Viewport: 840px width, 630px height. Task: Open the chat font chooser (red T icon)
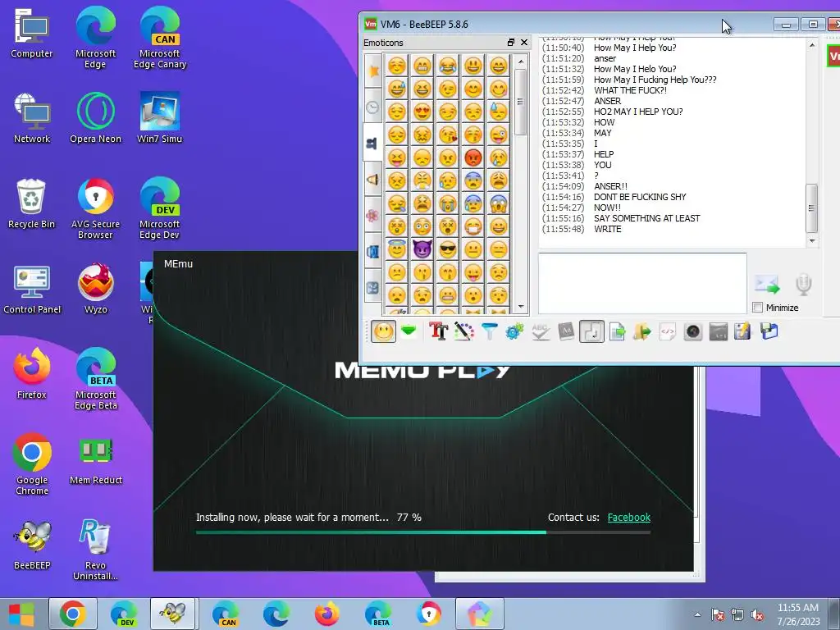[x=438, y=331]
